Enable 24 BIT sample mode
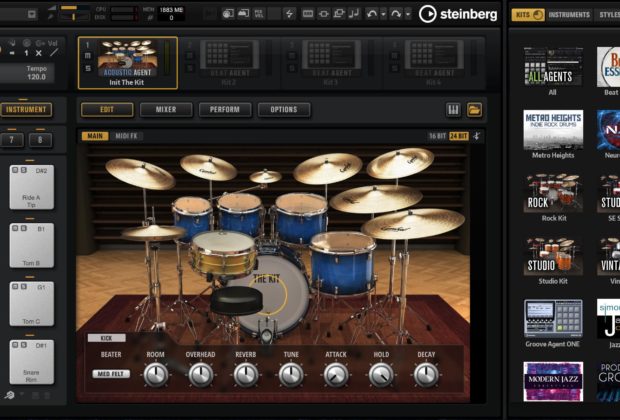Image resolution: width=620 pixels, height=420 pixels. click(459, 136)
